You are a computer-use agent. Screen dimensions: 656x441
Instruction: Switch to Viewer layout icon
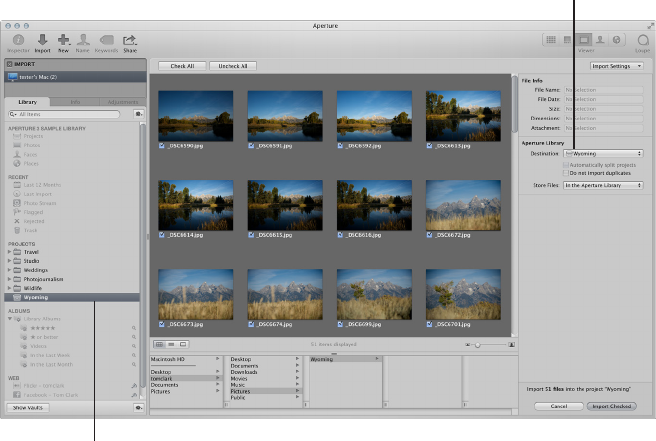[x=584, y=39]
